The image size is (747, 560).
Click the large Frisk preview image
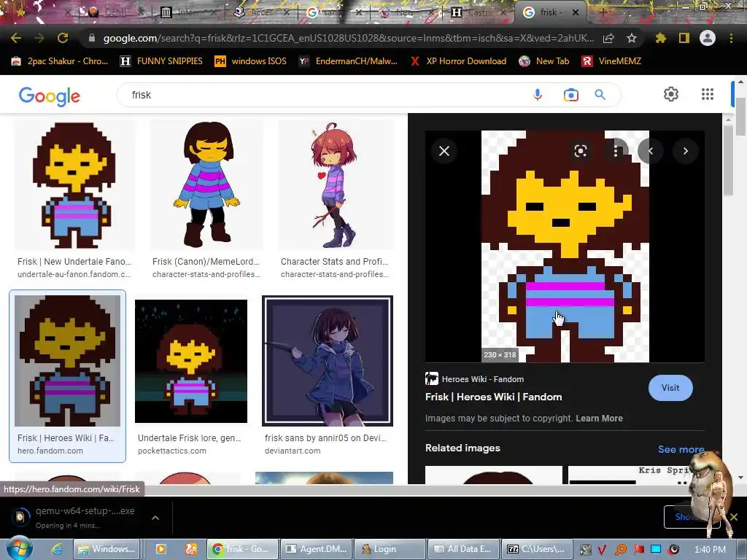coord(565,246)
